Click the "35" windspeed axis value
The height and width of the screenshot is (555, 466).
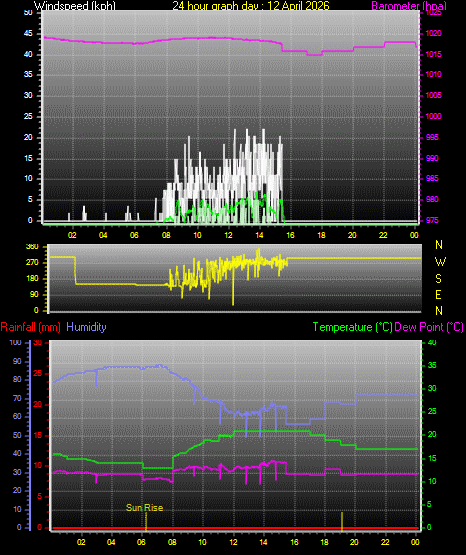click(28, 74)
